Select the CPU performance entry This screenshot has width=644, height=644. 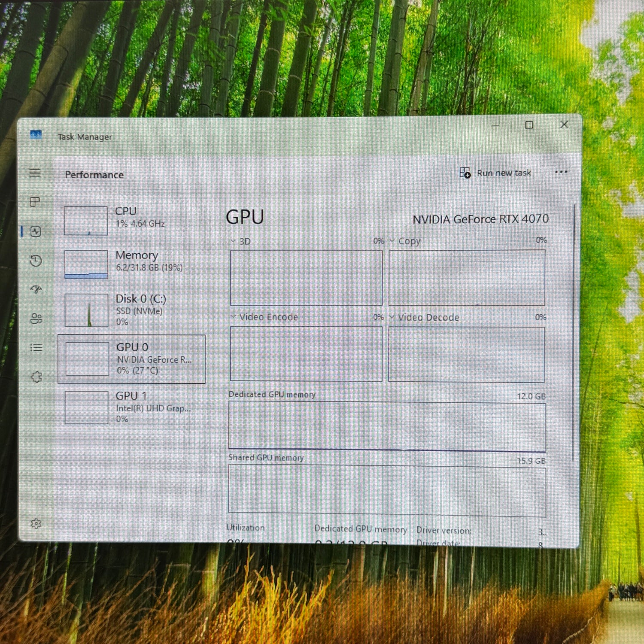click(132, 220)
